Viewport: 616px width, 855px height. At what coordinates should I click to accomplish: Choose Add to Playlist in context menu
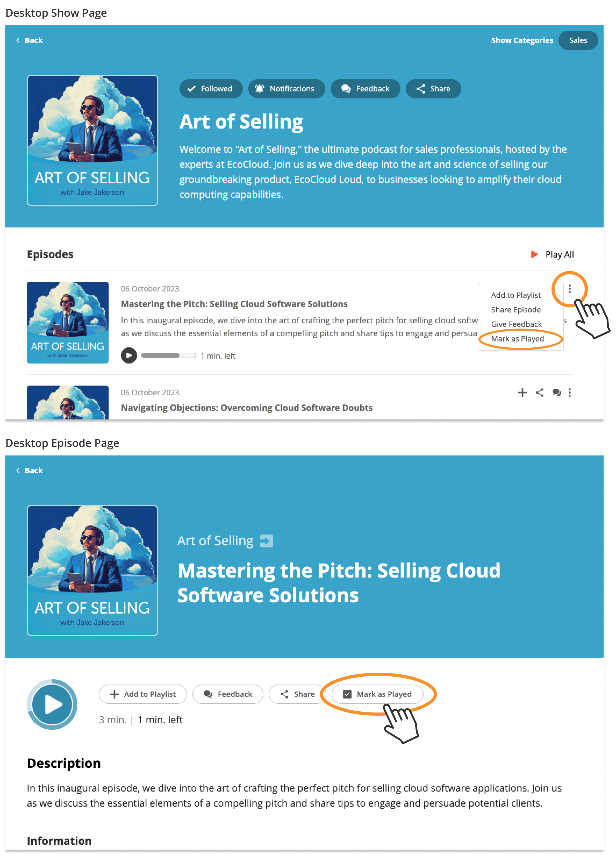pos(516,295)
